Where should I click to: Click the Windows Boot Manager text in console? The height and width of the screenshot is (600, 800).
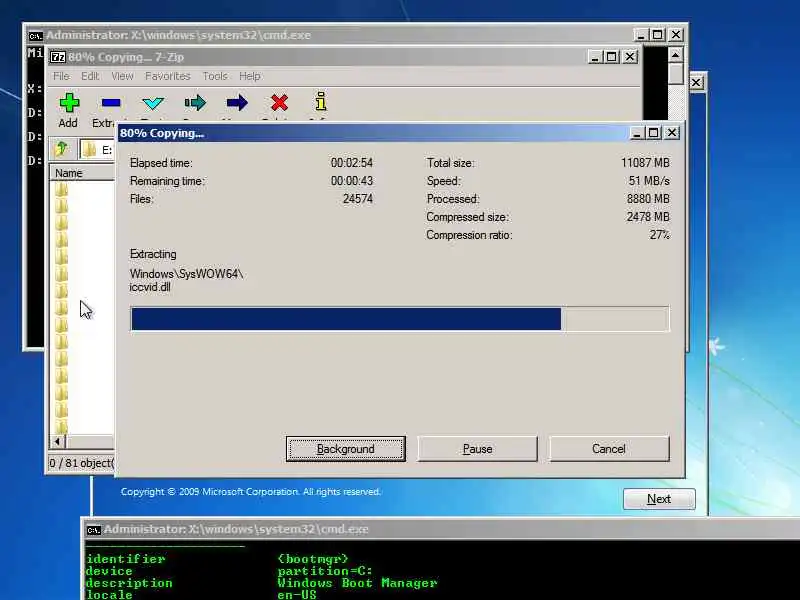(x=357, y=583)
